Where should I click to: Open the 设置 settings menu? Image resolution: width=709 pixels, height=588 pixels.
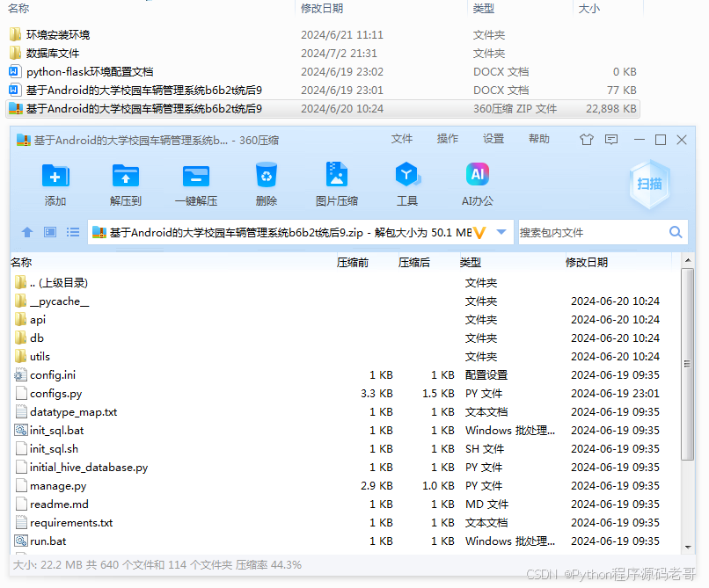(495, 138)
